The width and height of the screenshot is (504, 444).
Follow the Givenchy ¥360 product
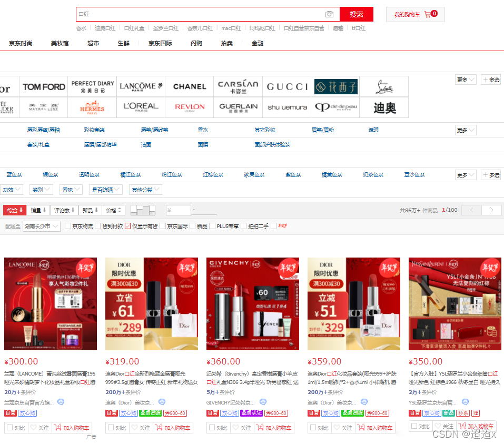(242, 428)
